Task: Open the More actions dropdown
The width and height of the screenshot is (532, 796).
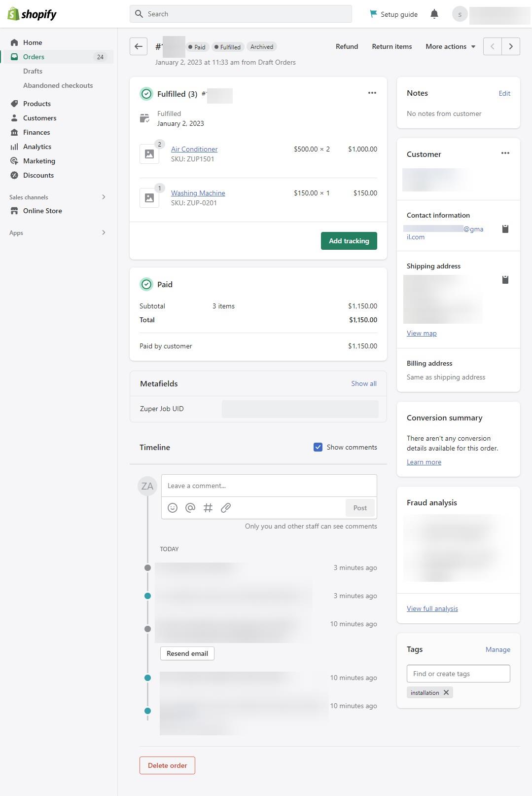Action: coord(450,46)
